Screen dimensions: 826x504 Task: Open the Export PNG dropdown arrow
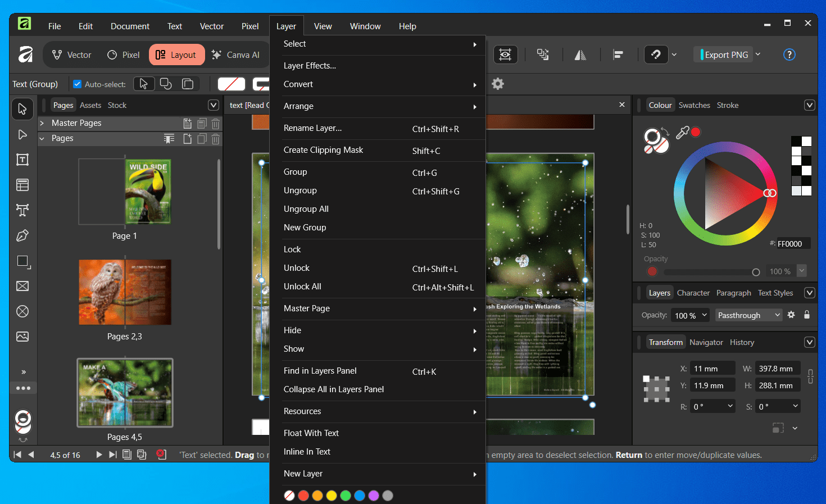pos(758,55)
